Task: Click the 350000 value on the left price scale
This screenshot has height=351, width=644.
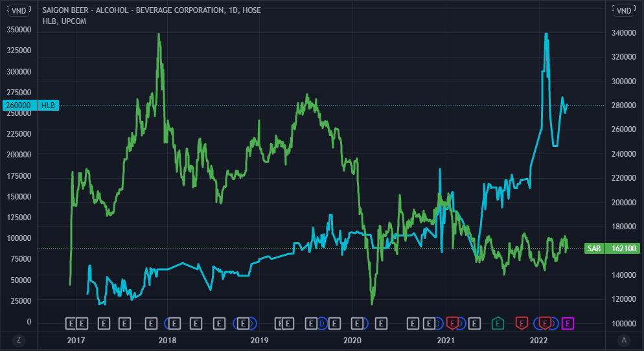Action: [19, 30]
